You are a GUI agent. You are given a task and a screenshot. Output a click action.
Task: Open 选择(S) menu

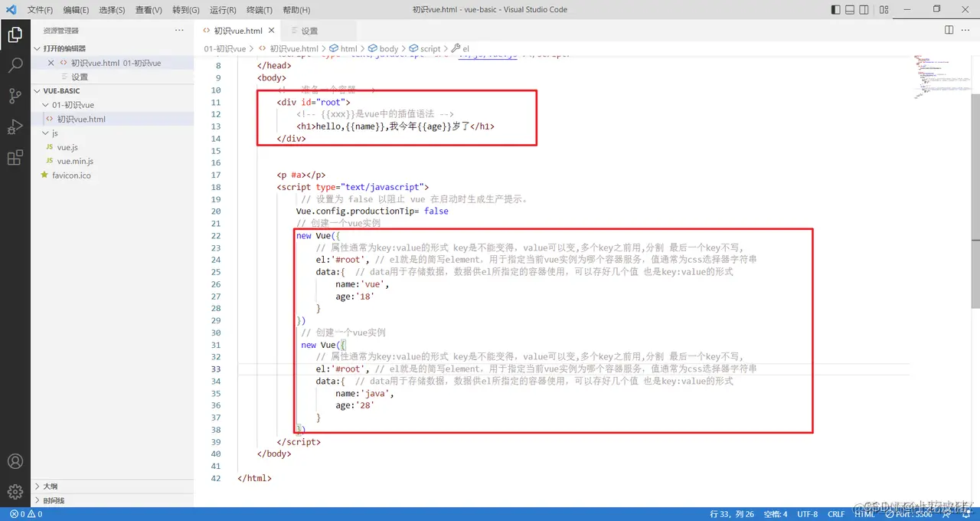(112, 10)
